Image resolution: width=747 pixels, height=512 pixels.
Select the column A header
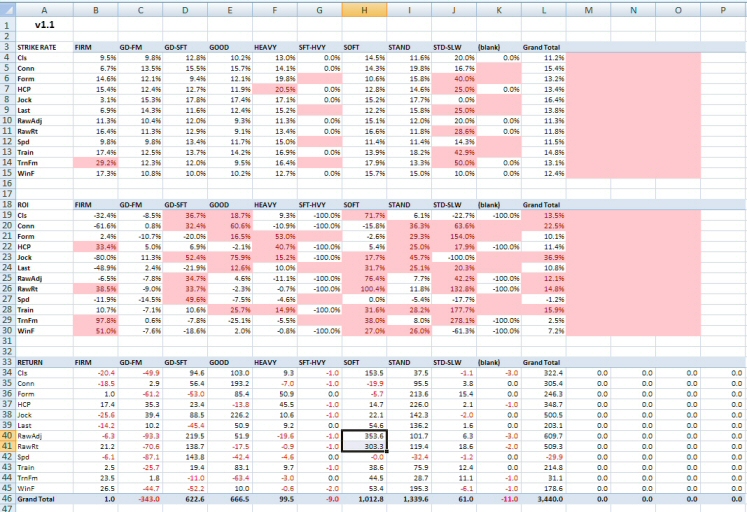pos(45,8)
